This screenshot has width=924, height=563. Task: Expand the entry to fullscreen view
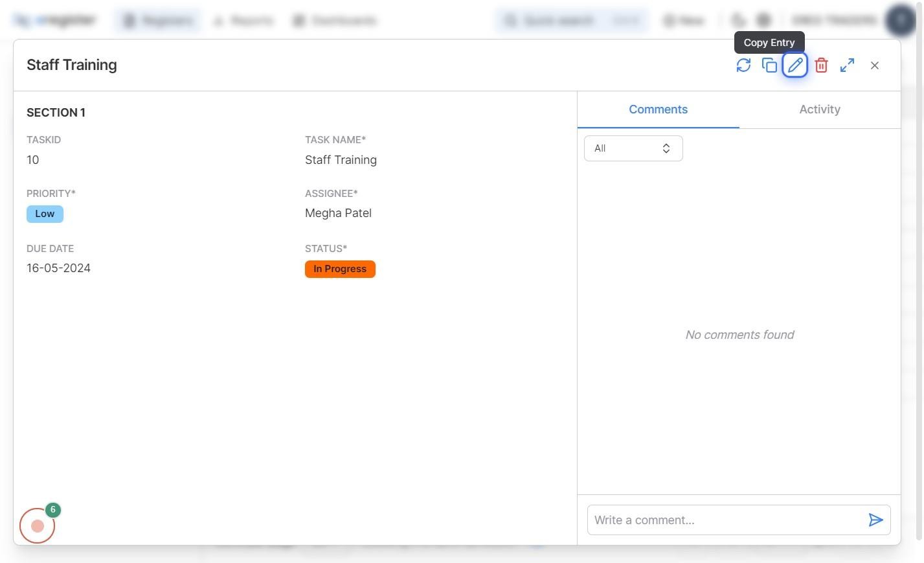click(x=847, y=65)
